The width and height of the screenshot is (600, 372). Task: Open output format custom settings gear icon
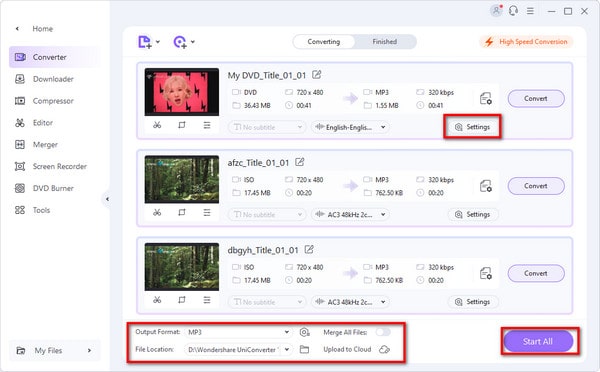(304, 332)
